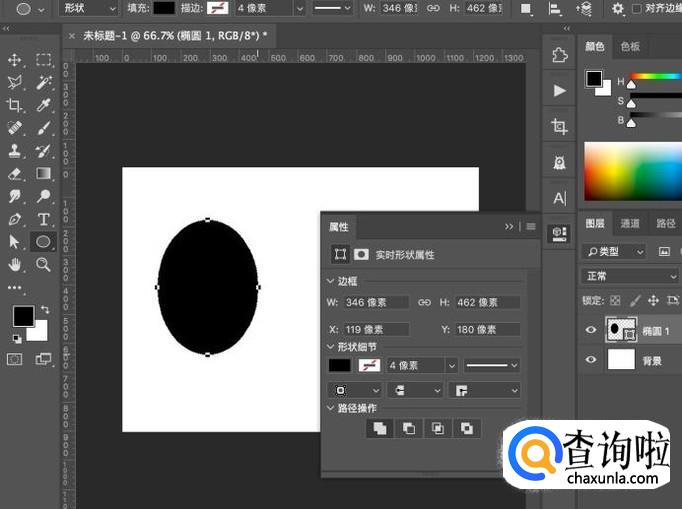Hide the 椭圆 1 layer
682x509 pixels.
click(591, 331)
